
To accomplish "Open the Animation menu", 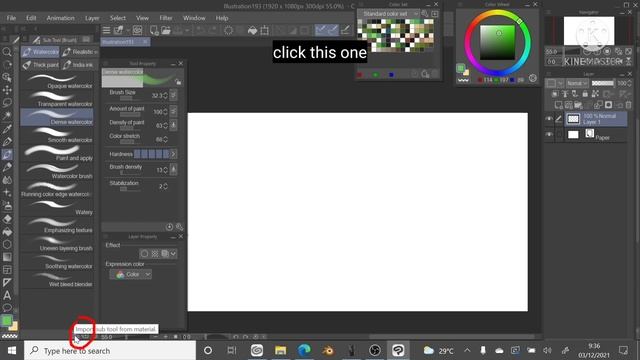I will pyautogui.click(x=60, y=18).
